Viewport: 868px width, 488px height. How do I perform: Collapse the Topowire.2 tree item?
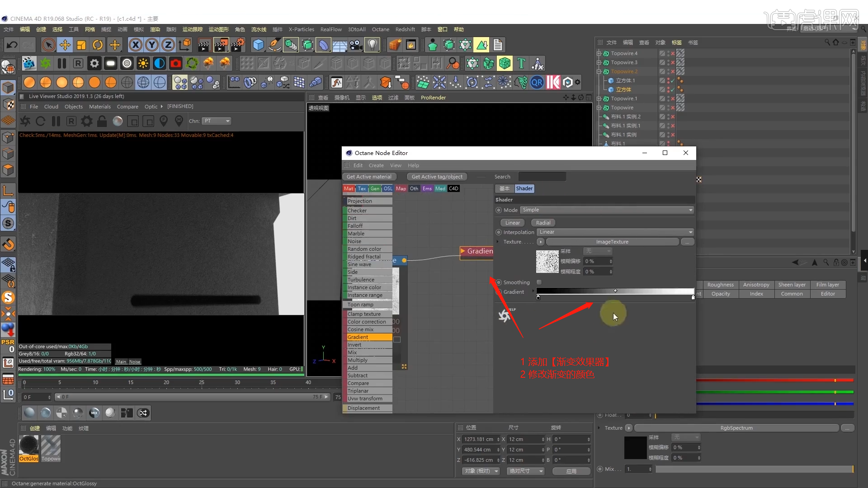tap(599, 71)
